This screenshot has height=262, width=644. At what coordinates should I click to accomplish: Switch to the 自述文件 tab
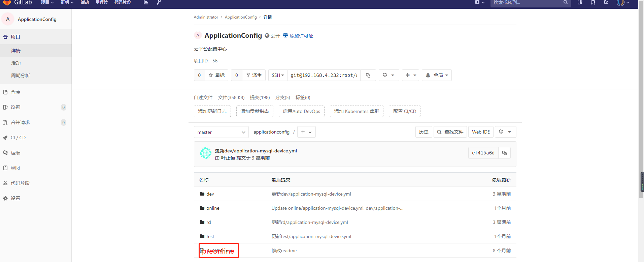tap(203, 97)
